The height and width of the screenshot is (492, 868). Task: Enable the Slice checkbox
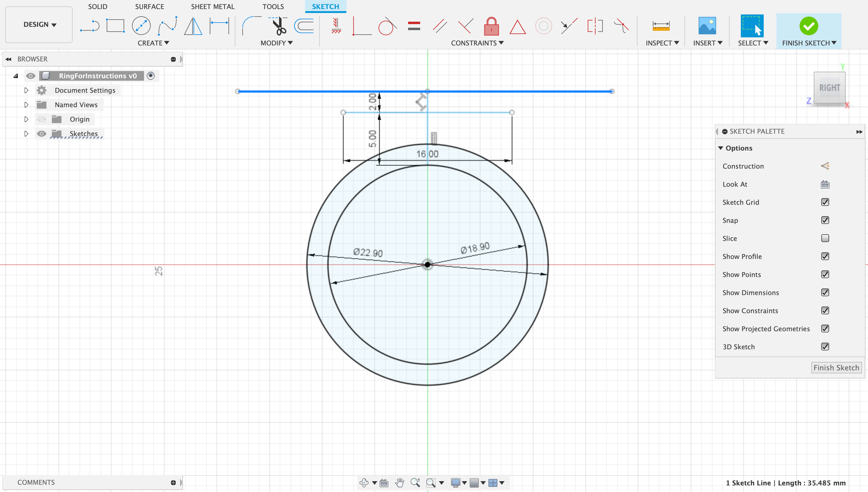(x=825, y=238)
